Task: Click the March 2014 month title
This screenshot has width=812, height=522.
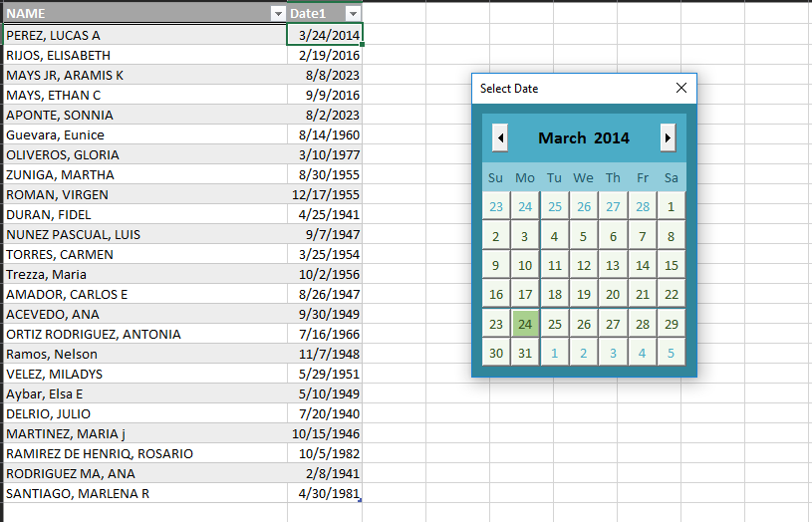Action: coord(584,137)
